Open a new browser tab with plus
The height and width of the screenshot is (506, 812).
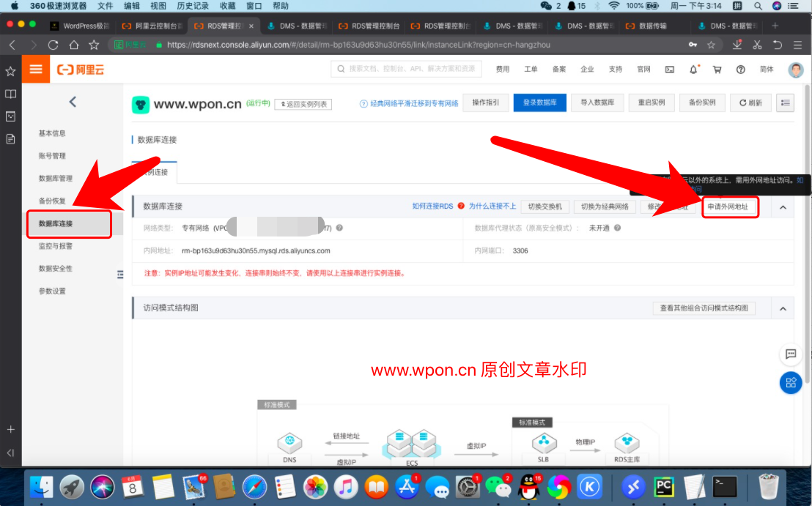[775, 26]
